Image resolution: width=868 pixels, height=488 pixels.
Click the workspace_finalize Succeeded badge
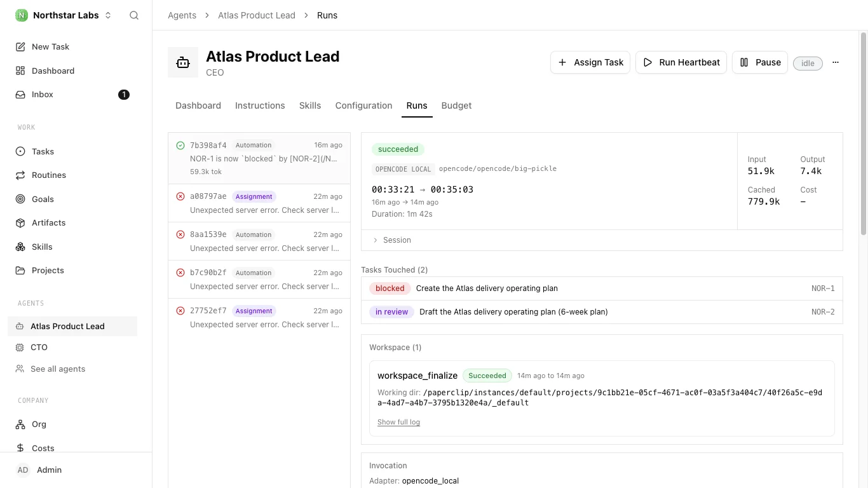[x=487, y=376]
